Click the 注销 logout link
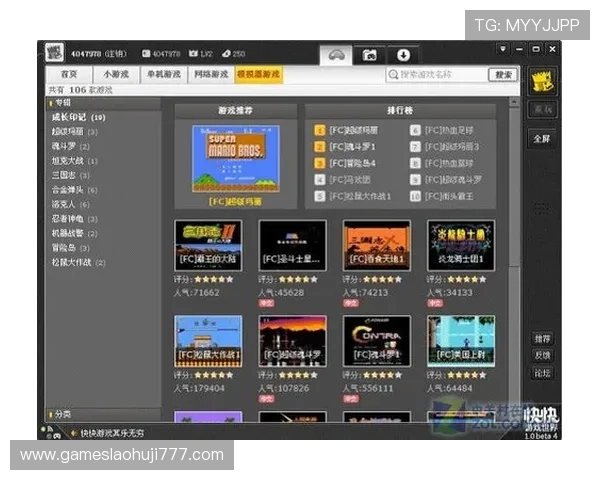The height and width of the screenshot is (480, 600). click(x=116, y=54)
